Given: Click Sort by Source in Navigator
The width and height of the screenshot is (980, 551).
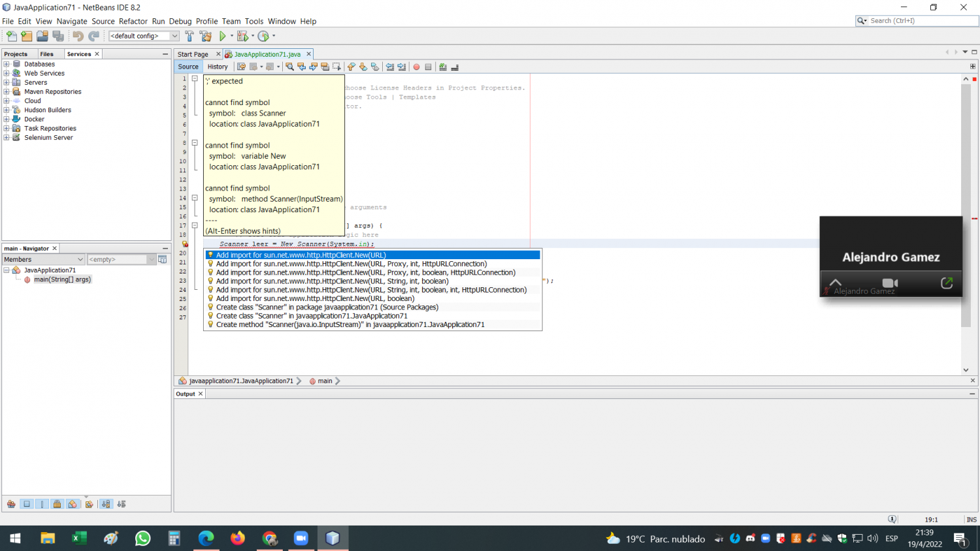Looking at the screenshot, I should tap(122, 504).
